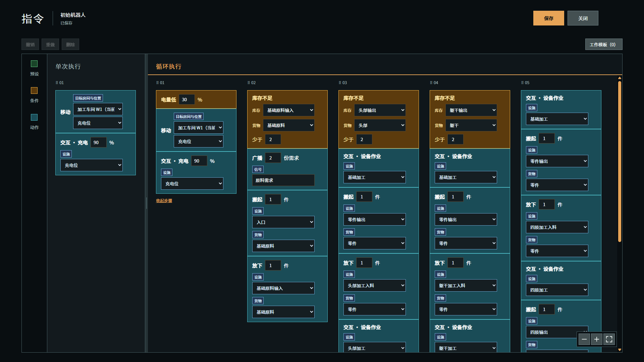The image size is (644, 362).
Task: Click the scrollbar up arrow at top right
Action: 620,78
